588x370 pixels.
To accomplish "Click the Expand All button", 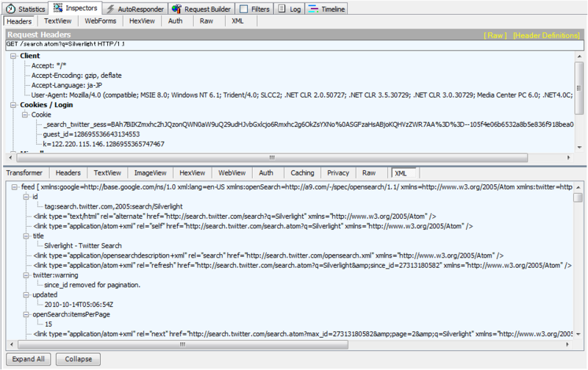I will [29, 359].
